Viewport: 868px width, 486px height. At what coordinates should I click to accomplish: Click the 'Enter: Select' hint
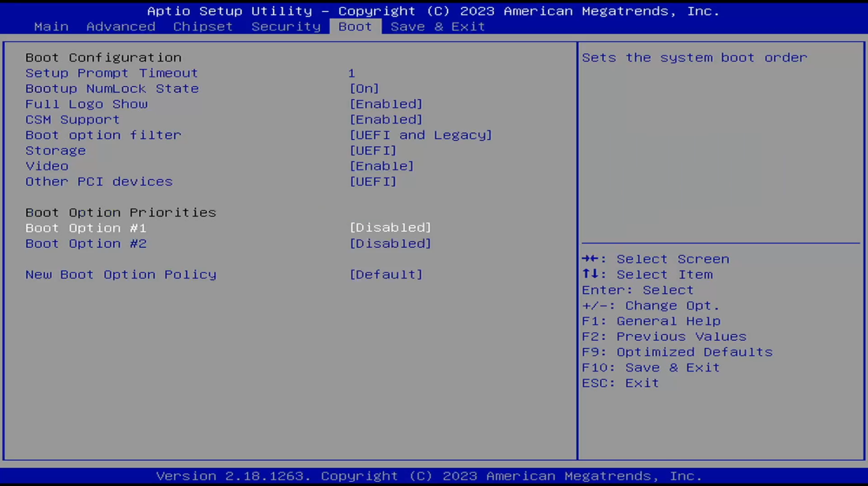[638, 291]
